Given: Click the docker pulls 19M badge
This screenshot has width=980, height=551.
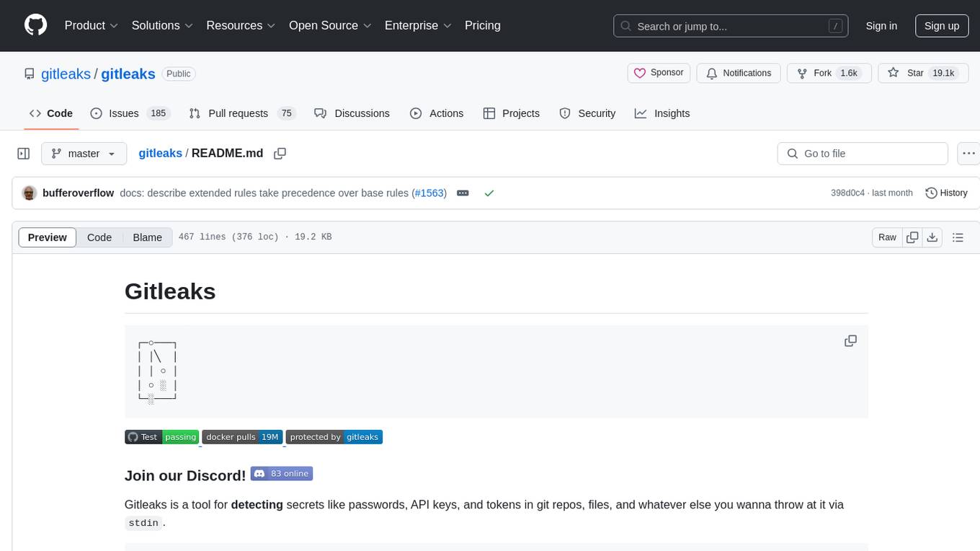Looking at the screenshot, I should (242, 437).
